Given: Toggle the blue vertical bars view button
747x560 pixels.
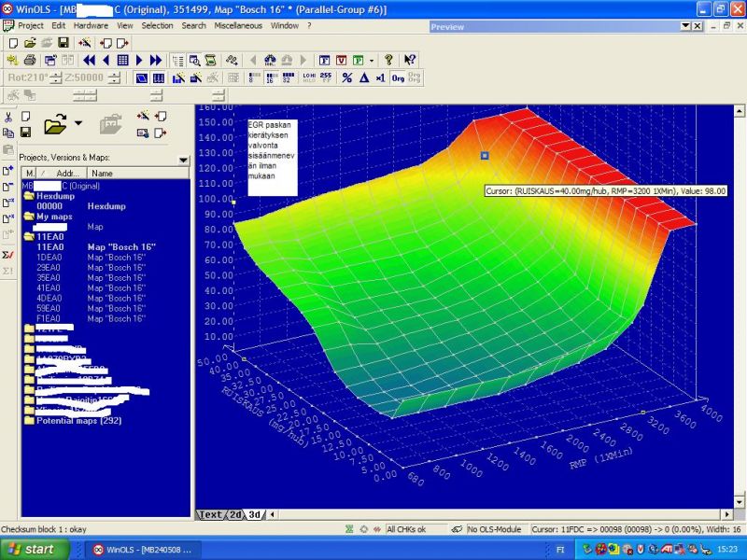Looking at the screenshot, I should point(159,78).
